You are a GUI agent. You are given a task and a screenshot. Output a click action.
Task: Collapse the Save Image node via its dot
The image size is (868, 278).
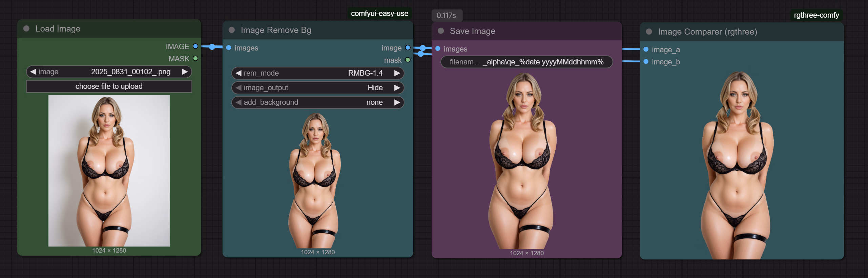[441, 31]
